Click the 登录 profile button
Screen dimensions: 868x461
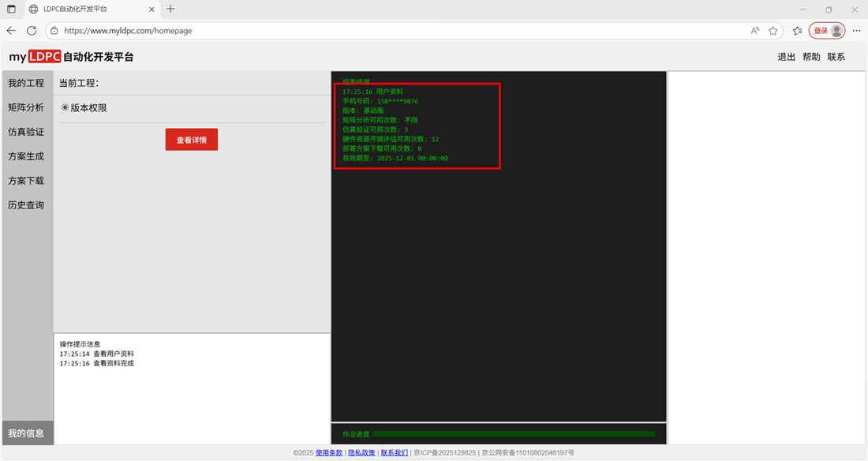click(x=827, y=31)
